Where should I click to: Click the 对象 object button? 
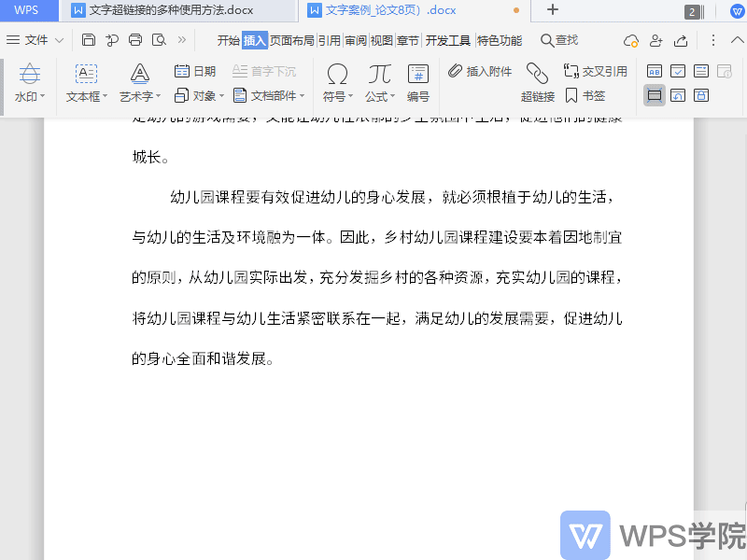click(x=195, y=96)
